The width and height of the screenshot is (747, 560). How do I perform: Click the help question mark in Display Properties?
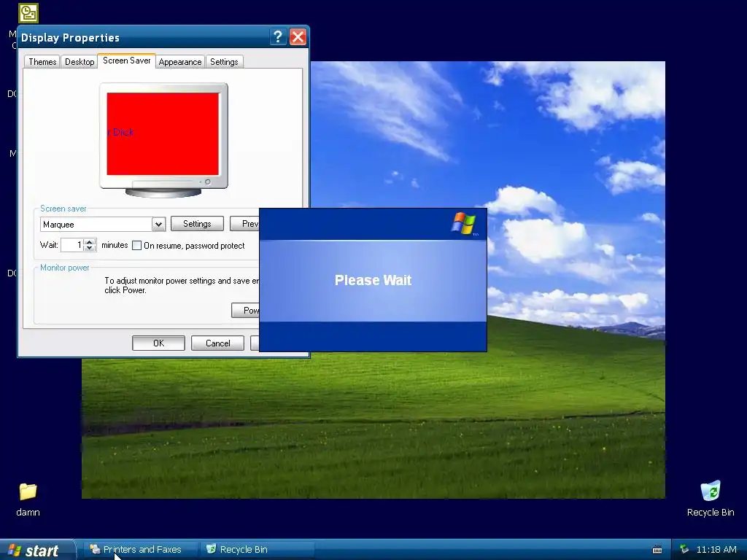point(278,36)
